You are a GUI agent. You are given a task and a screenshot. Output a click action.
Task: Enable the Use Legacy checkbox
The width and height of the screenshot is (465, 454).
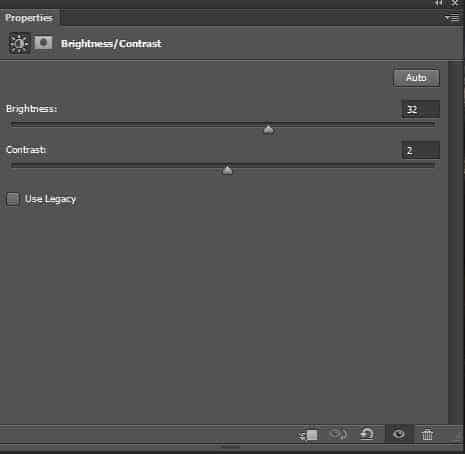pos(13,199)
